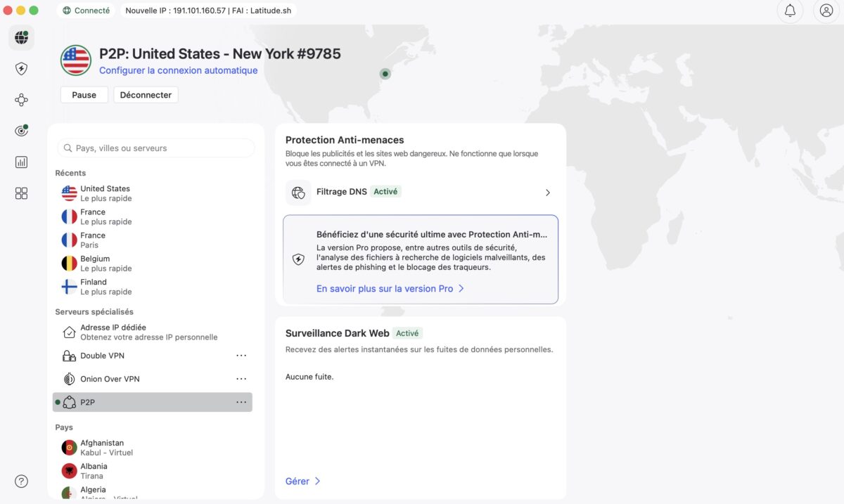This screenshot has height=504, width=844.
Task: Click the P2P nodes icon
Action: click(69, 402)
